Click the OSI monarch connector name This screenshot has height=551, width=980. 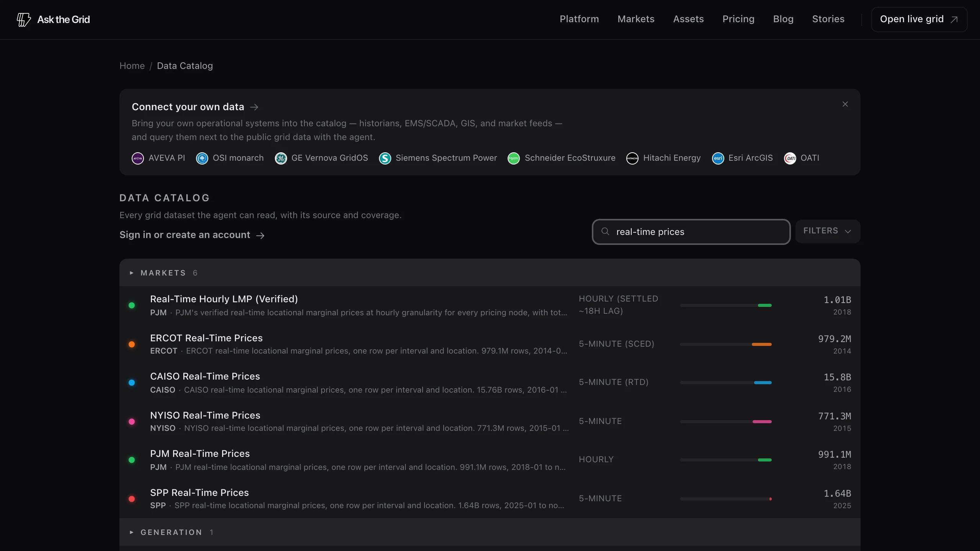(238, 158)
